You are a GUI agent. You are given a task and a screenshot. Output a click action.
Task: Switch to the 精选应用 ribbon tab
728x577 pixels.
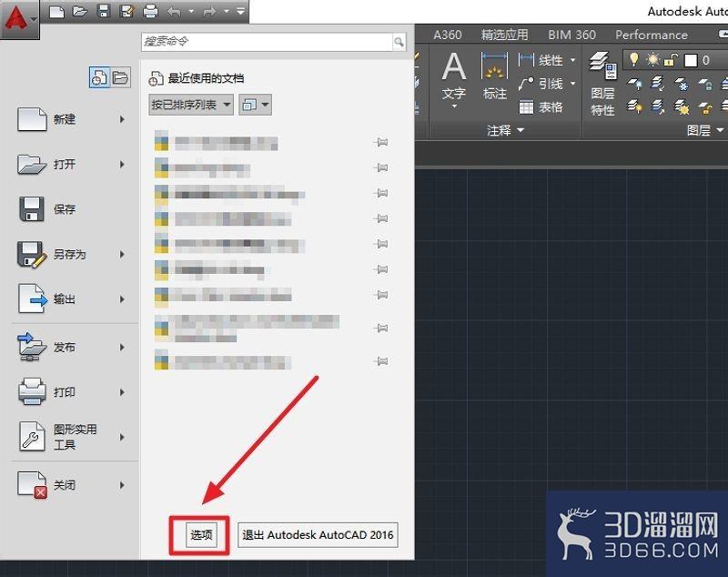coord(505,35)
